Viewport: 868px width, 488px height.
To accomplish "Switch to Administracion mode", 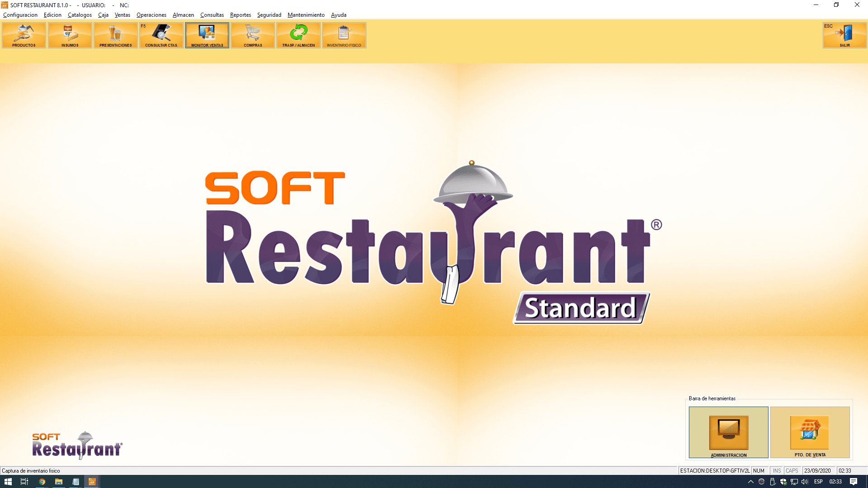I will (x=728, y=432).
